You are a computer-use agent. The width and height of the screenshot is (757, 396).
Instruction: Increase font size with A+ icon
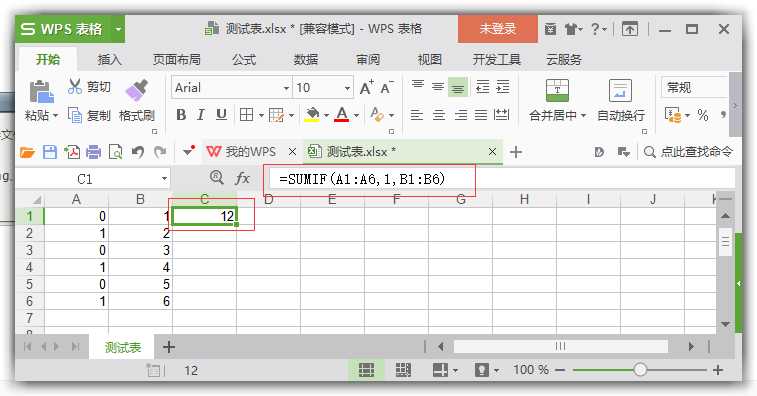367,87
